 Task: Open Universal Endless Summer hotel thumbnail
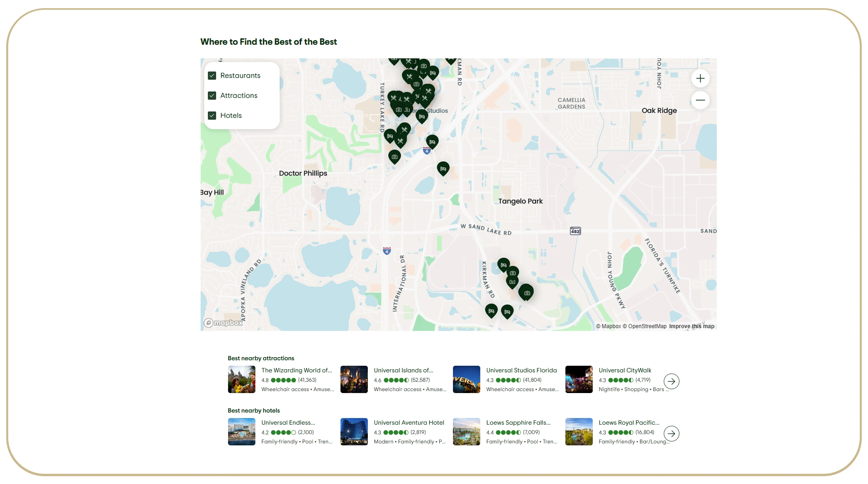click(x=242, y=432)
